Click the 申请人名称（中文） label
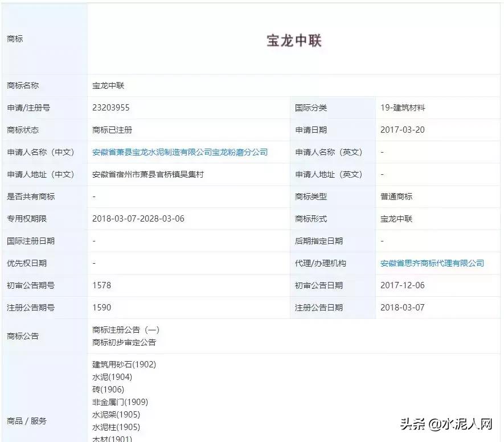This screenshot has width=504, height=442. click(x=41, y=152)
